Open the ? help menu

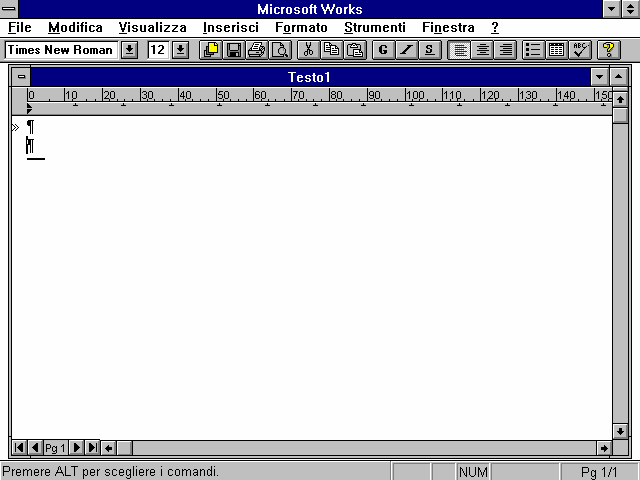pos(495,28)
